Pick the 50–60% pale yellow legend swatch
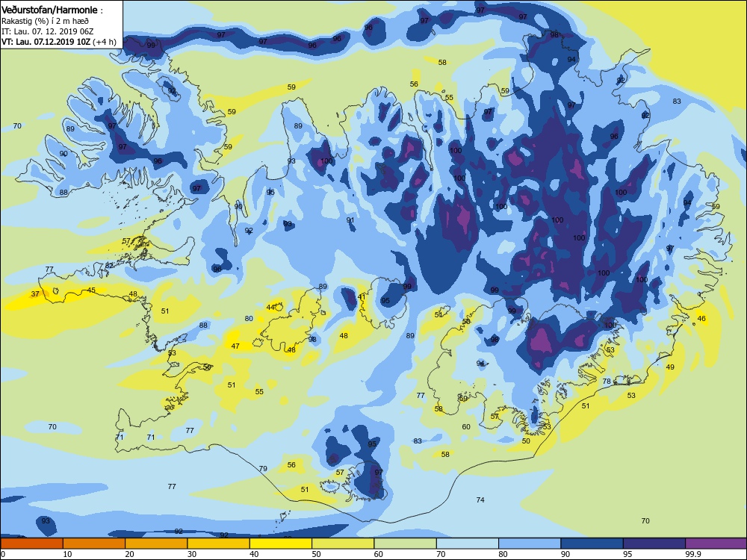 pos(343,544)
